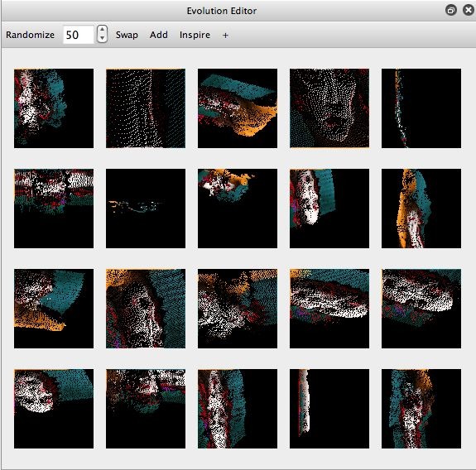Viewport: 476px width, 470px height.
Task: Choose the dotted face thumbnail in top row
Action: tap(329, 108)
